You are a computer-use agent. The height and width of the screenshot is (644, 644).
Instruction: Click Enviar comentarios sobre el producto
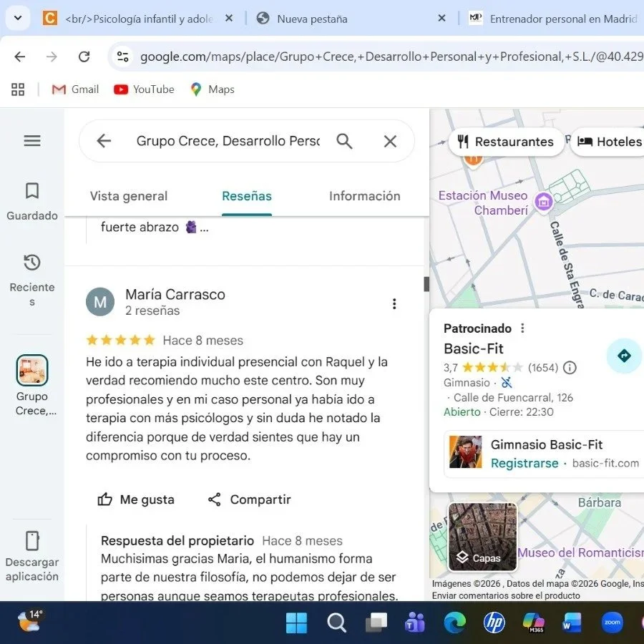506,595
